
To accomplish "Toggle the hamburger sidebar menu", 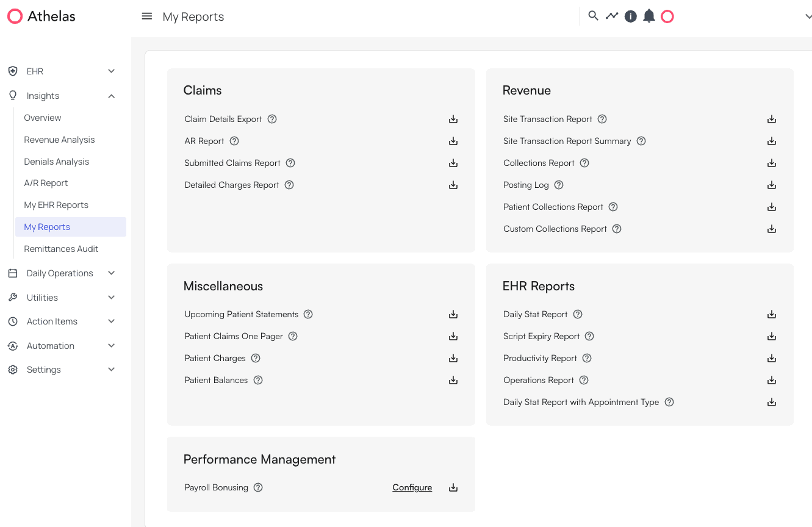I will (147, 16).
